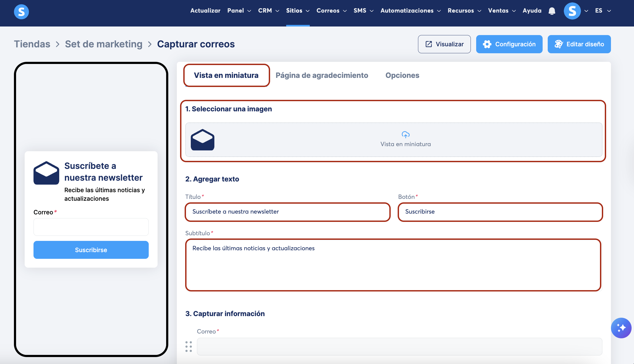Expand the CRM dropdown menu

[x=268, y=11]
